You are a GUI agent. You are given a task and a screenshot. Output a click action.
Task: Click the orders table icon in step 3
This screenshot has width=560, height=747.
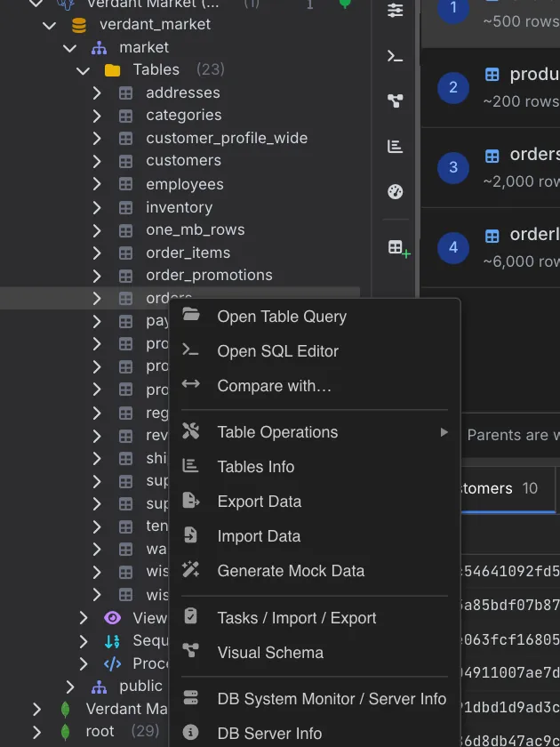492,156
